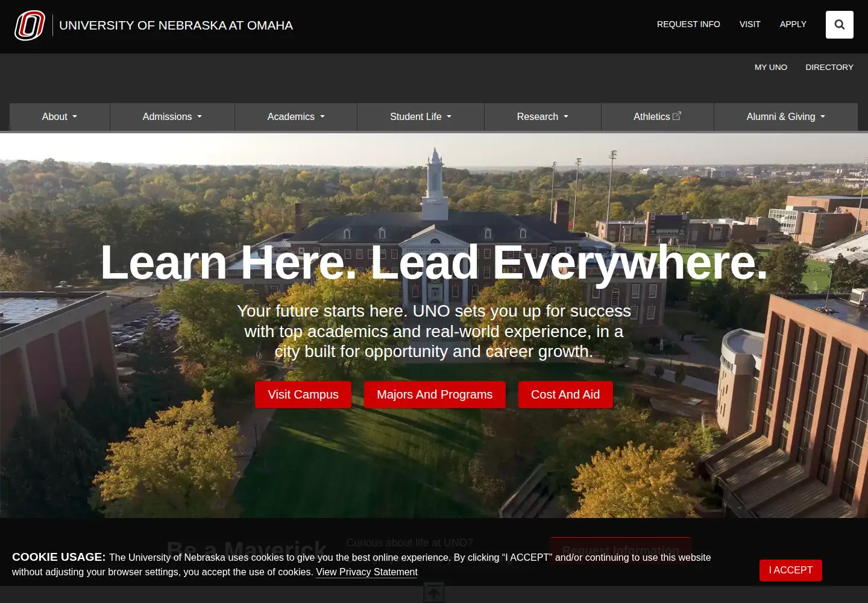868x603 pixels.
Task: Expand the About dropdown menu
Action: (x=60, y=116)
